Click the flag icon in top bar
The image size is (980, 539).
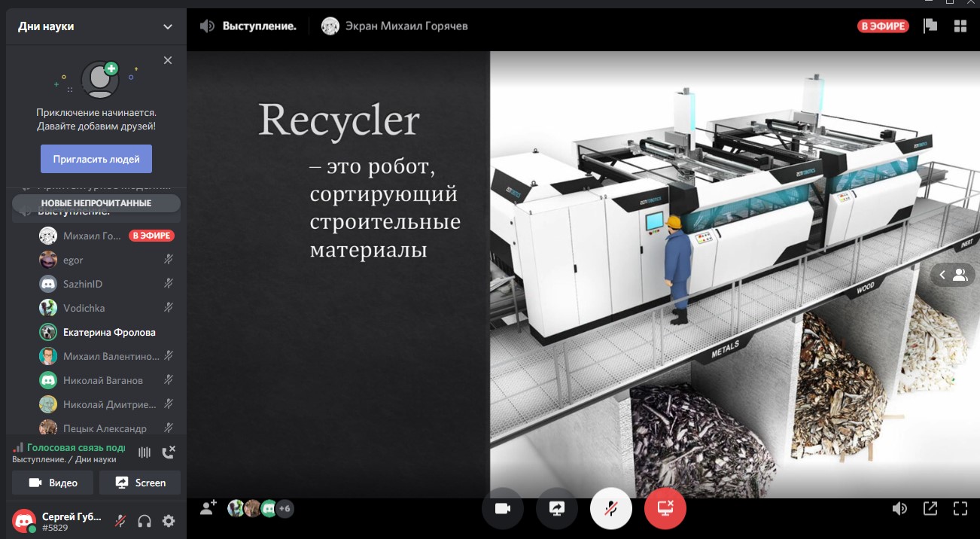[x=930, y=26]
